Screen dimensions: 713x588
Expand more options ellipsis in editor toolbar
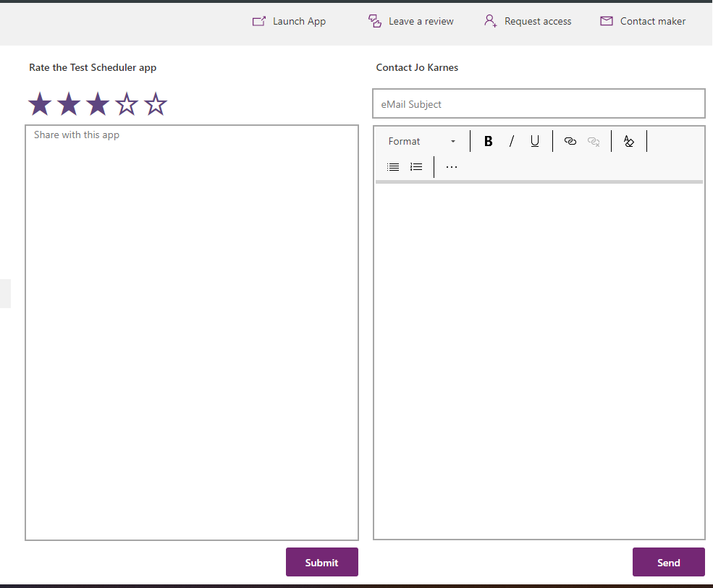pyautogui.click(x=452, y=166)
